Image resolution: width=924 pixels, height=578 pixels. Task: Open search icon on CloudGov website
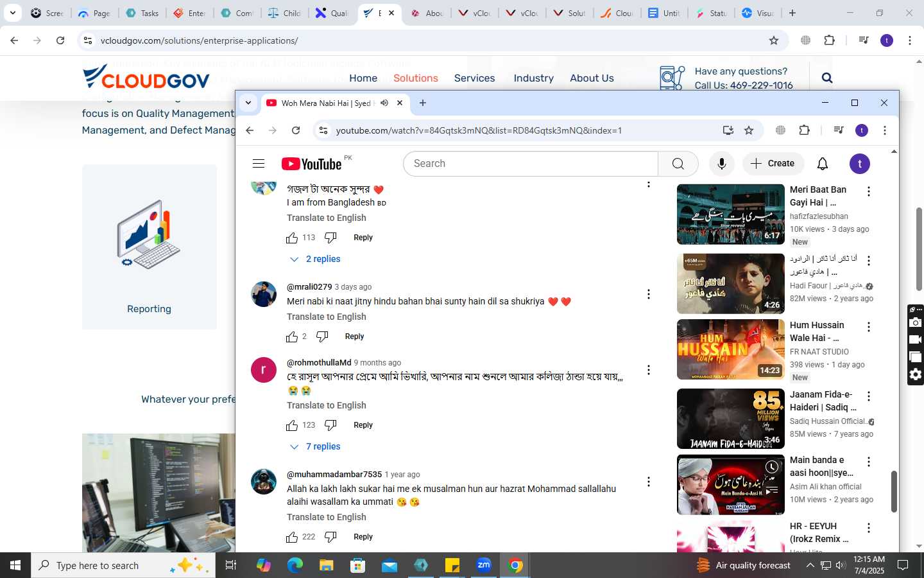tap(827, 78)
